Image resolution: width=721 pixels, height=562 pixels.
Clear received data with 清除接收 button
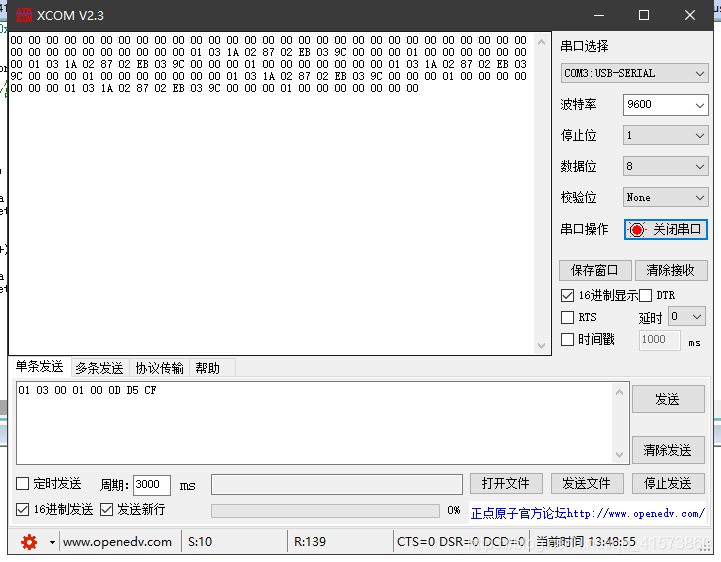(670, 270)
